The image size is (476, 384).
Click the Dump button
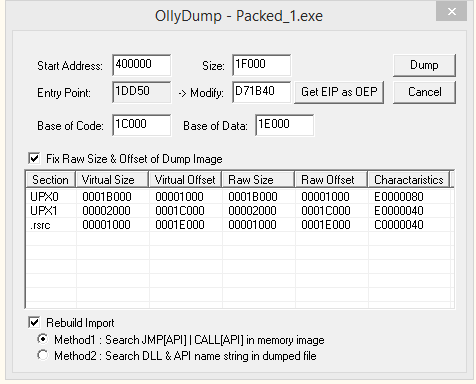(x=424, y=65)
